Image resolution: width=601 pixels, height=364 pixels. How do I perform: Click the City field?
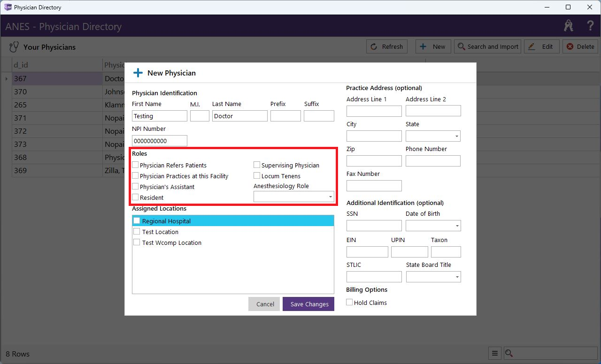374,136
